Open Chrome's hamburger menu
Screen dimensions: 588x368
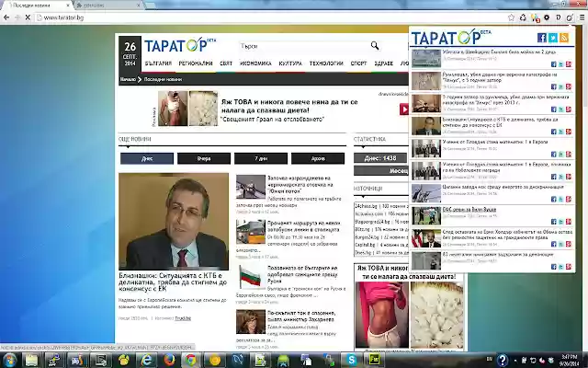click(582, 17)
